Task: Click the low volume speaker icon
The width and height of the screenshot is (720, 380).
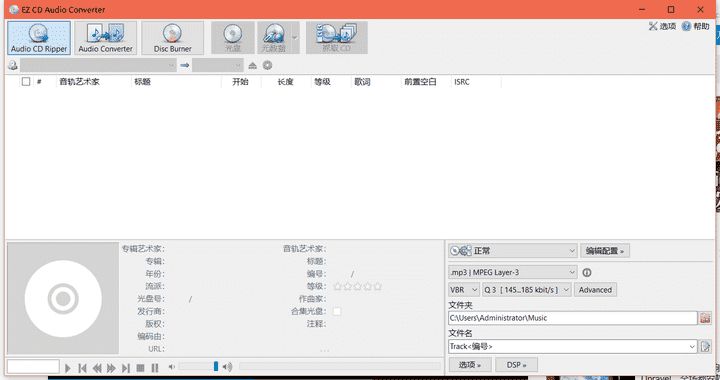Action: coord(172,367)
